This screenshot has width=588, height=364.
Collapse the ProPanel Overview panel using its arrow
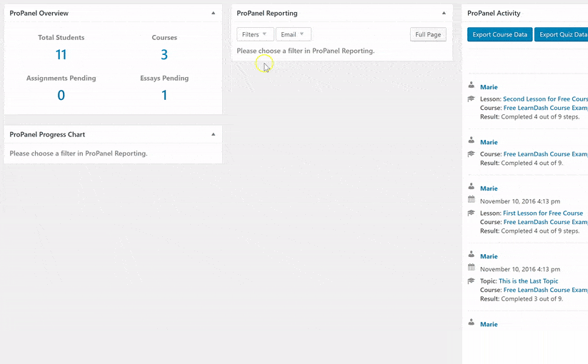tap(213, 13)
